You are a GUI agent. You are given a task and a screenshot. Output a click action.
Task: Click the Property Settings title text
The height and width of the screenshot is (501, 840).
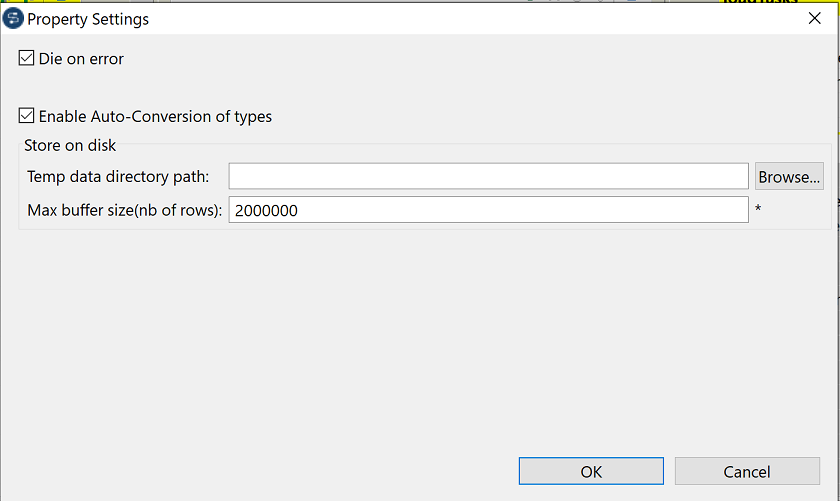[88, 19]
